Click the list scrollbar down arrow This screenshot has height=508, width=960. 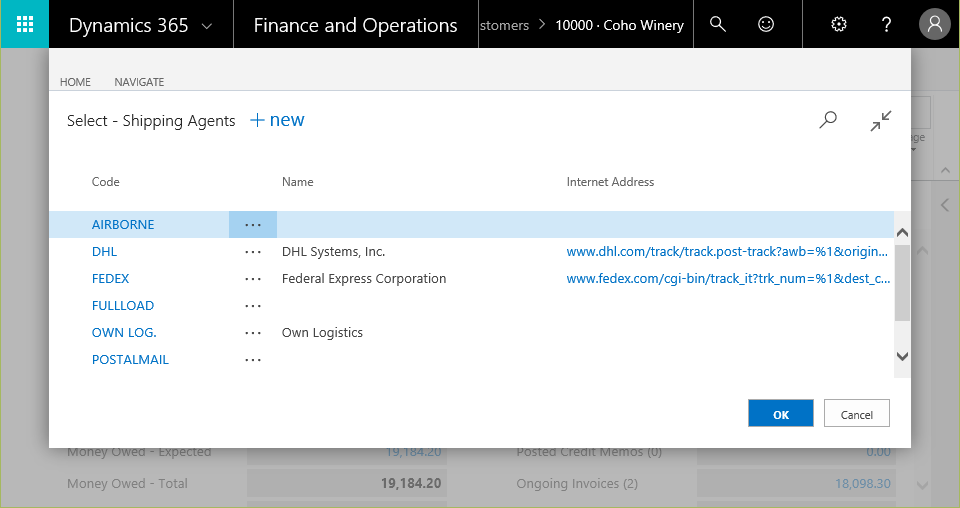[902, 356]
